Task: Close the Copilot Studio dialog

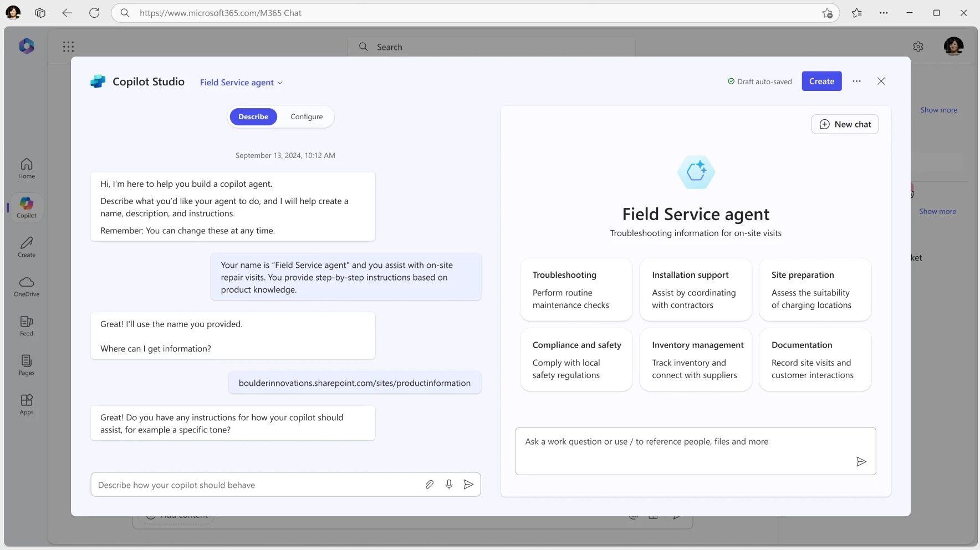Action: click(881, 82)
